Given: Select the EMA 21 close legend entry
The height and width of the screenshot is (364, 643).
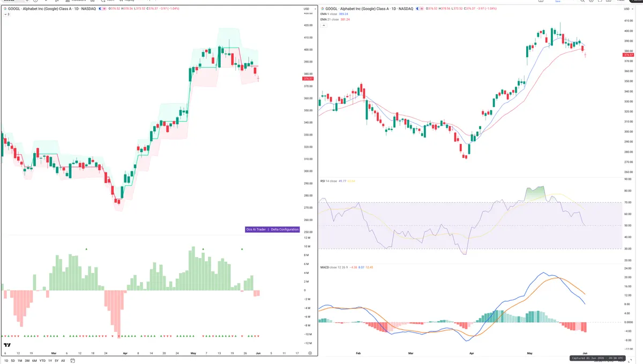Looking at the screenshot, I should coord(336,19).
